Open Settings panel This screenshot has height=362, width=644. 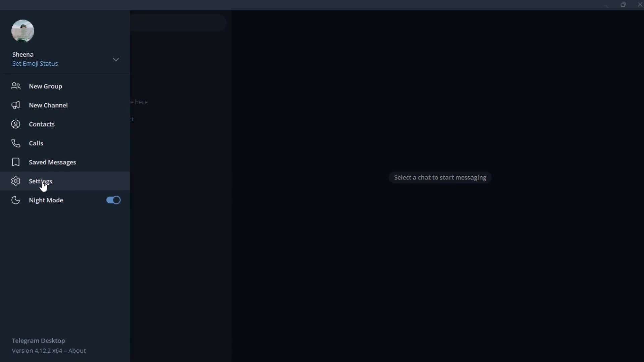coord(40,181)
